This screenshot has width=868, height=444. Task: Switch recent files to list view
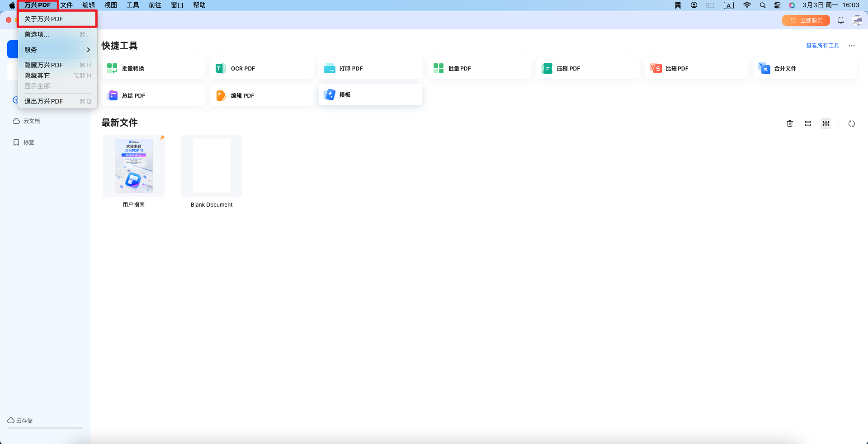point(807,123)
